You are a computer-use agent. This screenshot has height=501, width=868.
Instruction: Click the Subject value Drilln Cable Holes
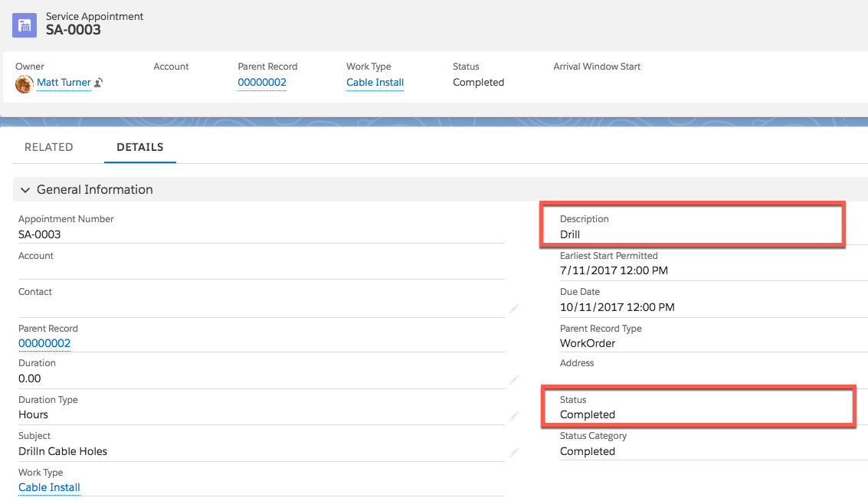[x=63, y=451]
